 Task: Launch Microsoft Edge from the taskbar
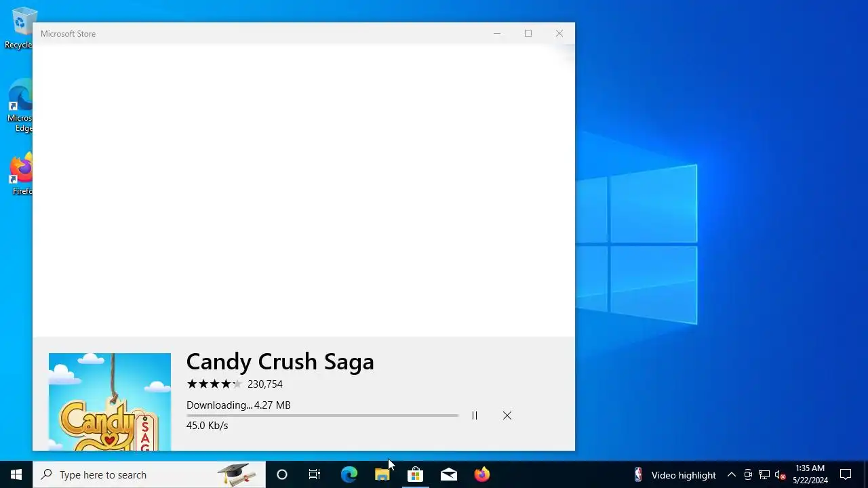pyautogui.click(x=349, y=474)
